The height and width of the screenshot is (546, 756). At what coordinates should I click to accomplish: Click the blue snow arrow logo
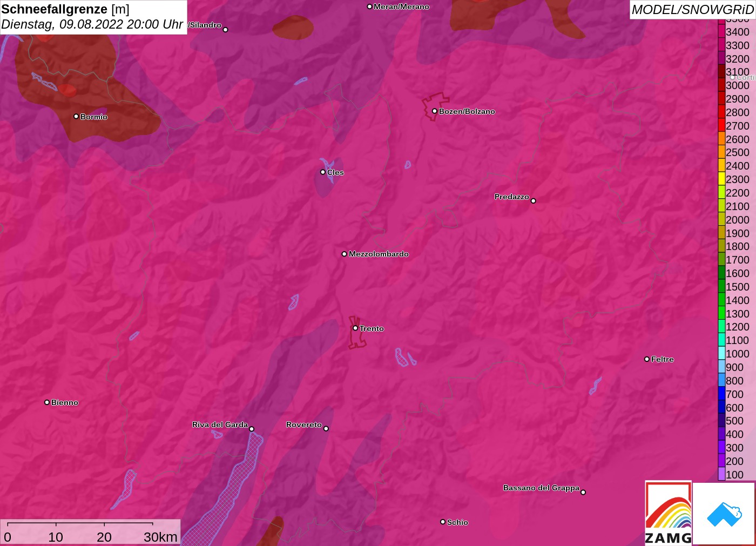(x=724, y=514)
